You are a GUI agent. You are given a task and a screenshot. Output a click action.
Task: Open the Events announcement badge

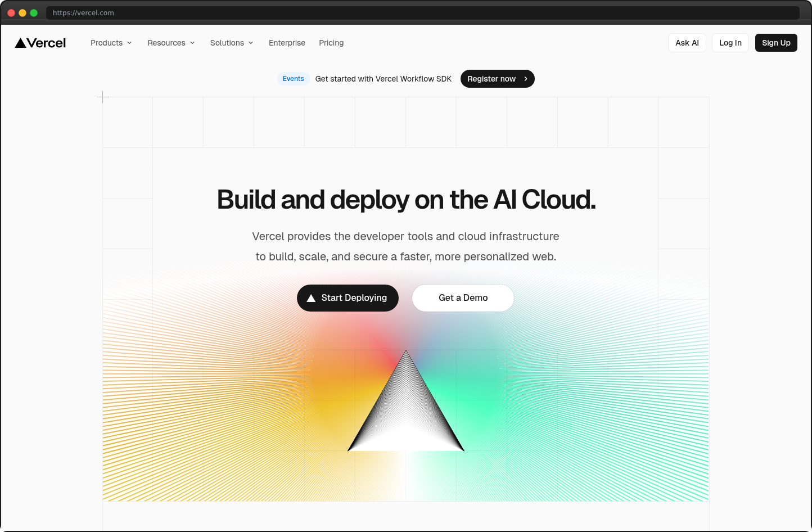(294, 79)
